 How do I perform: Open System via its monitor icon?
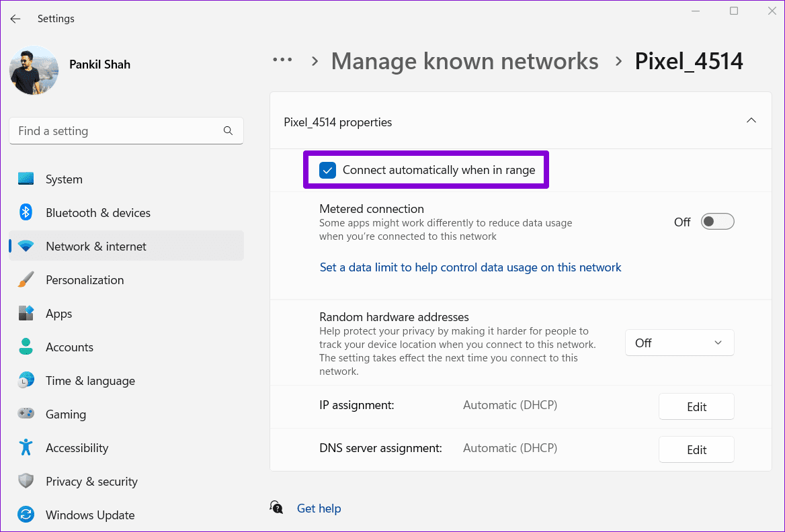[x=26, y=179]
